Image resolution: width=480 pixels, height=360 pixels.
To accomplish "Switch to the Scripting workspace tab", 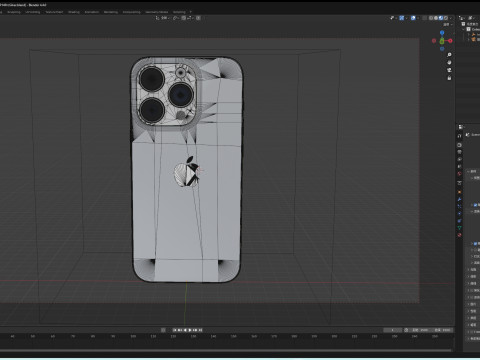I will pos(179,12).
